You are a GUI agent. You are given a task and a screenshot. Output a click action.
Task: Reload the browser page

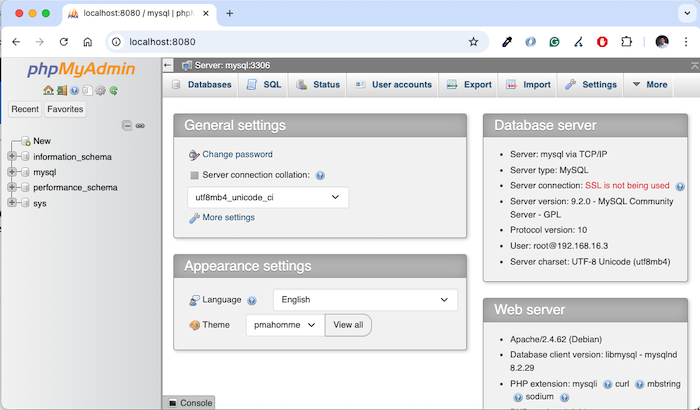64,42
